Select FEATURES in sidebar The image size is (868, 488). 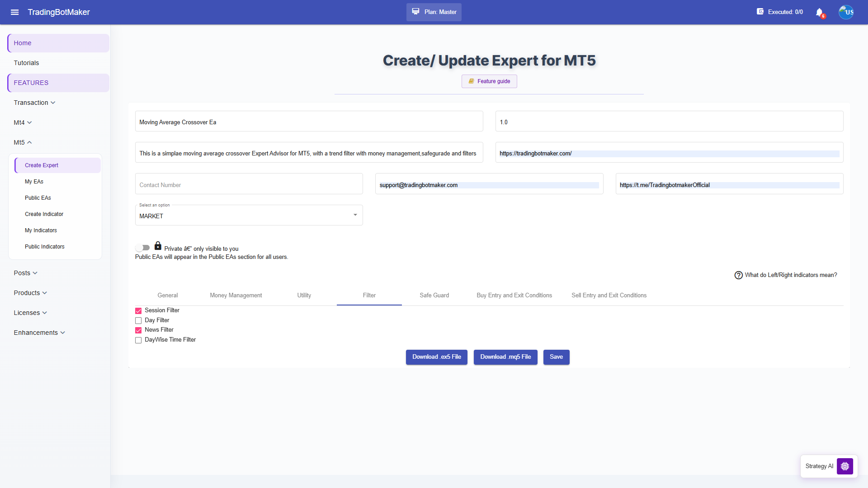[58, 83]
